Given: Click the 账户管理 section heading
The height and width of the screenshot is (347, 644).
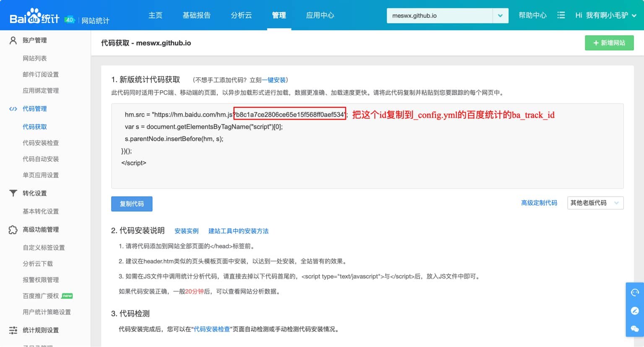Looking at the screenshot, I should [x=35, y=40].
